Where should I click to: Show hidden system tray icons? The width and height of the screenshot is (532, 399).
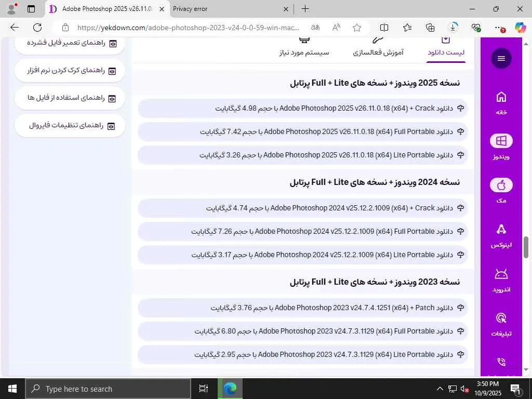[x=440, y=389]
